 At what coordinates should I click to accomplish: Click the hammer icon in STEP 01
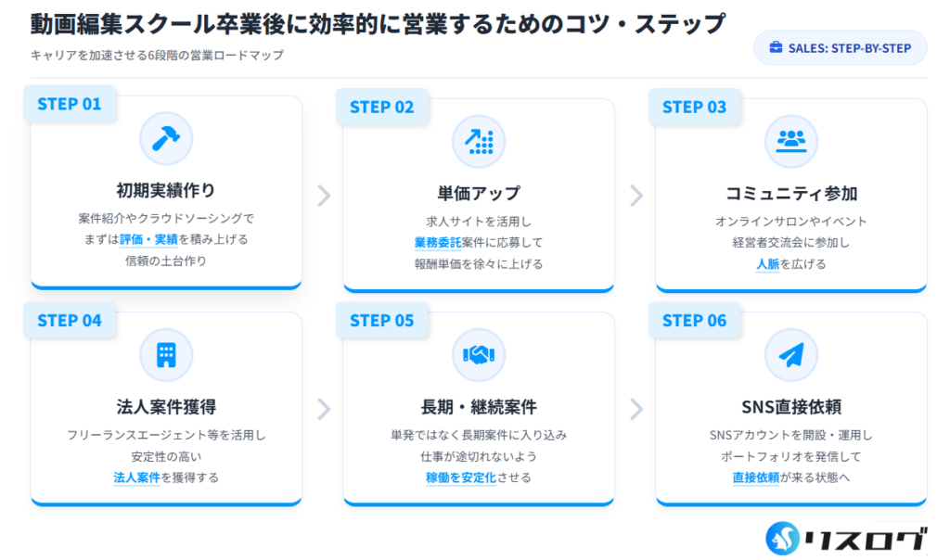tap(166, 138)
